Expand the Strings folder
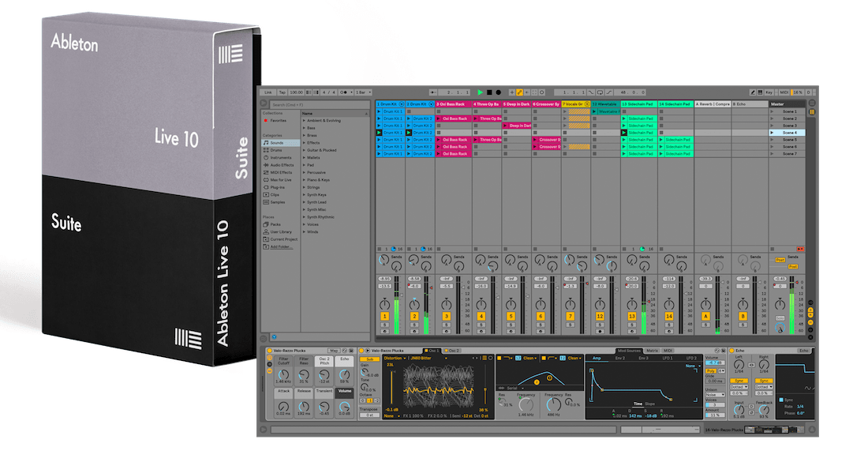 point(304,187)
